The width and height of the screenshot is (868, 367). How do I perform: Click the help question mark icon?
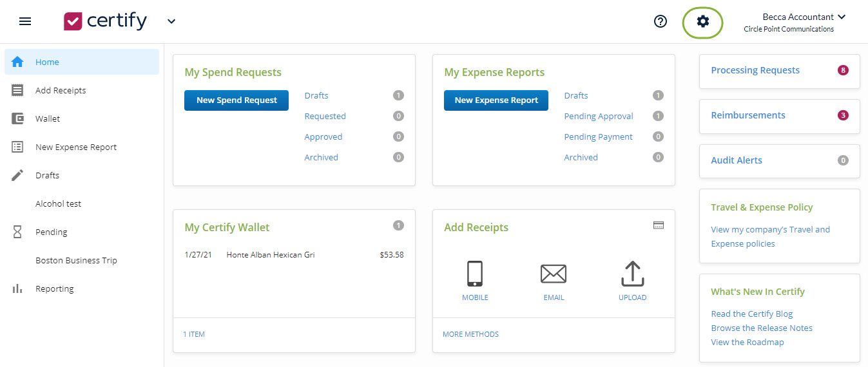[x=660, y=21]
